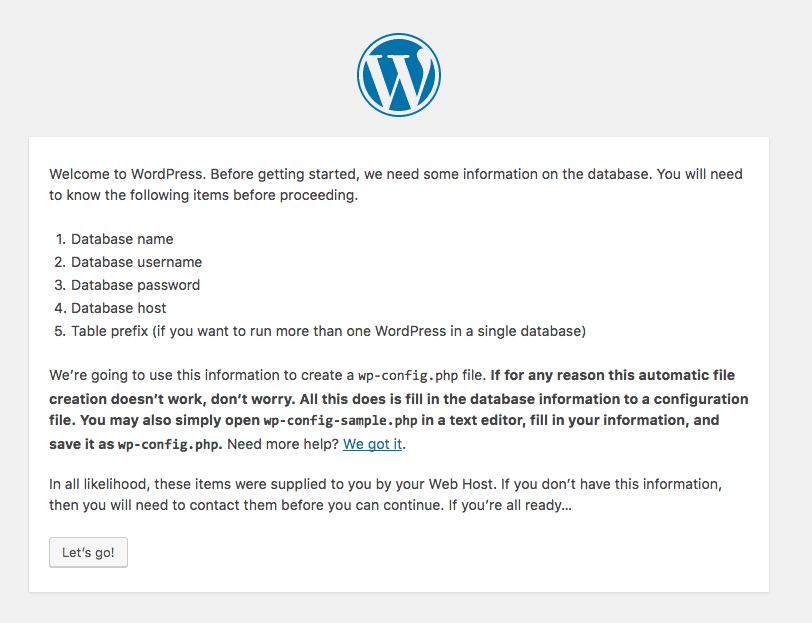Select the Database password list item
This screenshot has width=812, height=623.
[x=135, y=285]
